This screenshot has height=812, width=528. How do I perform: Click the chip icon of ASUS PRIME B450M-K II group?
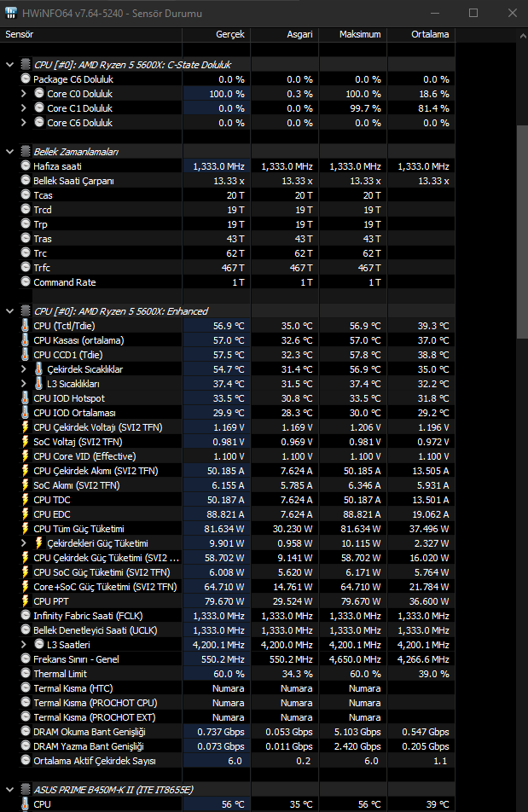pyautogui.click(x=26, y=789)
